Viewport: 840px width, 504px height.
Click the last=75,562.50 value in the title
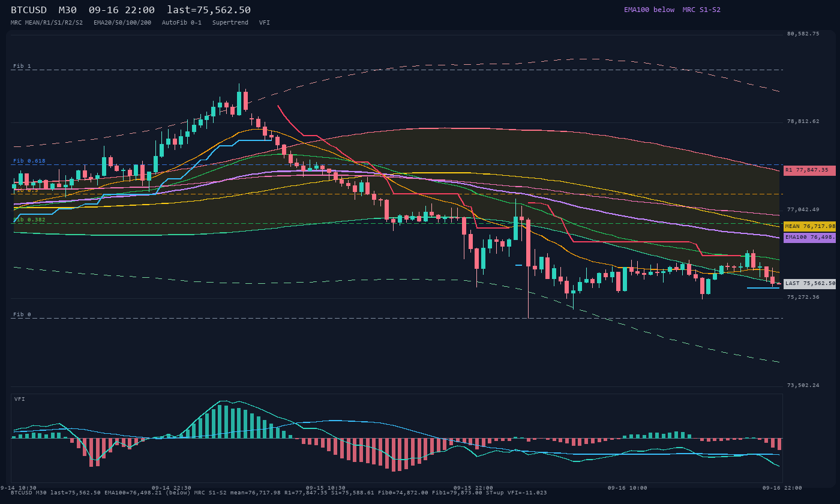[209, 10]
